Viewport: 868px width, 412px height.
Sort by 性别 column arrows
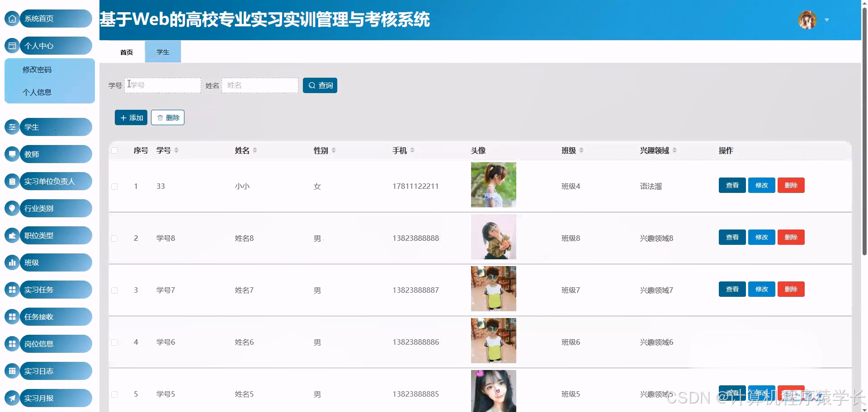pyautogui.click(x=334, y=150)
